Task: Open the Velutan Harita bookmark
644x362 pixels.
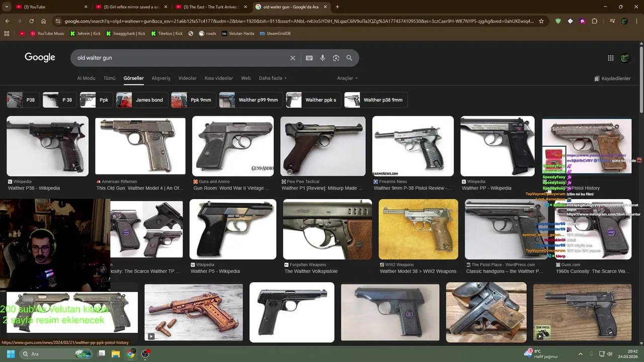Action: pos(237,33)
